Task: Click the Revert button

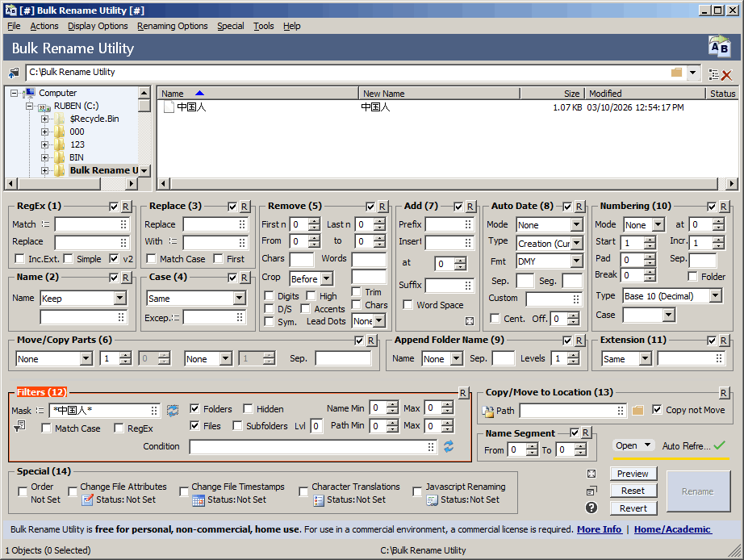Action: coord(633,508)
